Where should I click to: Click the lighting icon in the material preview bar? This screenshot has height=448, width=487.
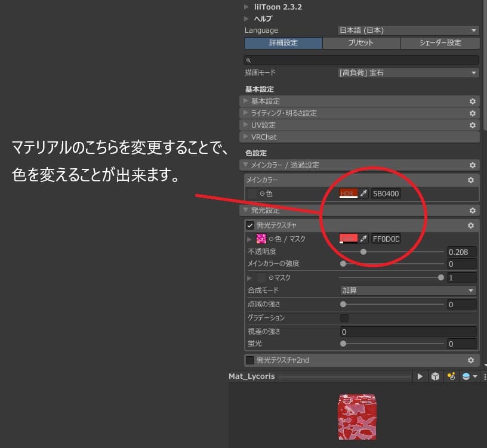click(x=451, y=376)
